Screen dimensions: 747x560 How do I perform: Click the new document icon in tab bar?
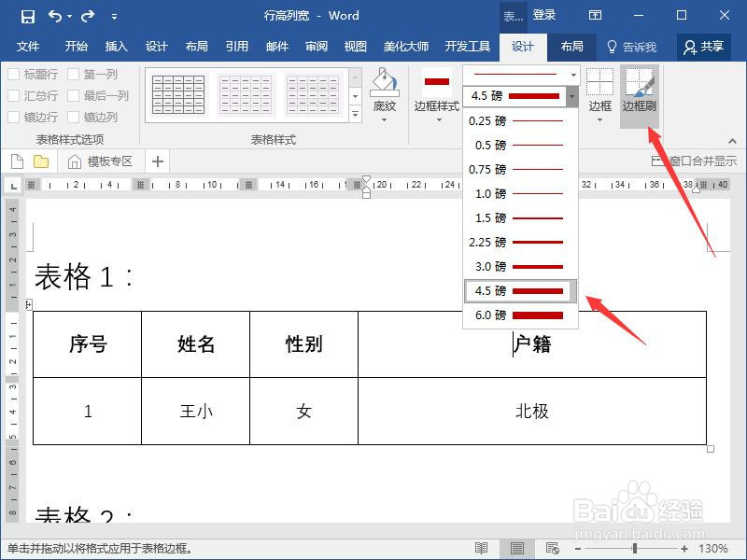pos(17,161)
